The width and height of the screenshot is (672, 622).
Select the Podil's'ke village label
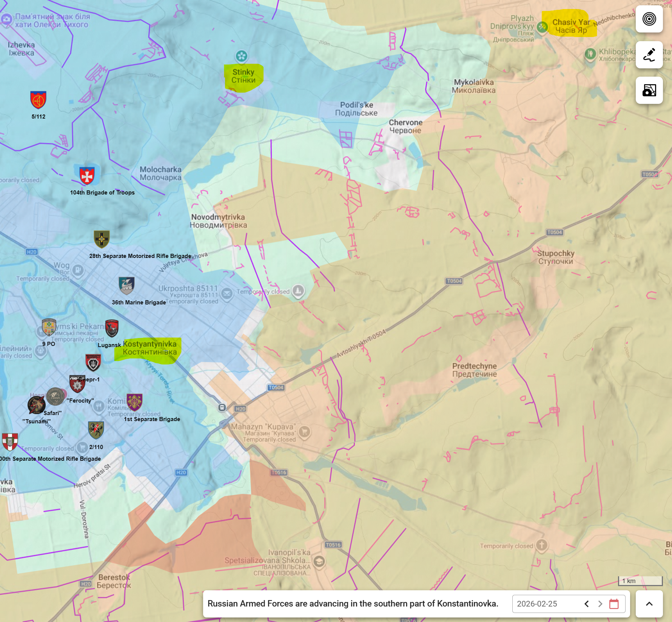356,109
